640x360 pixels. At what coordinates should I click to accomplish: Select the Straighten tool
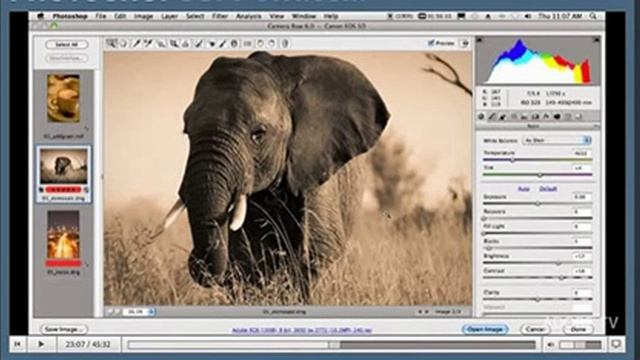pos(186,43)
